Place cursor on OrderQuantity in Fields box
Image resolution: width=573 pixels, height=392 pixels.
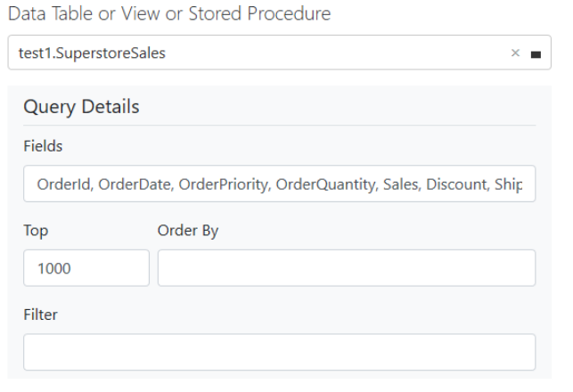click(327, 184)
